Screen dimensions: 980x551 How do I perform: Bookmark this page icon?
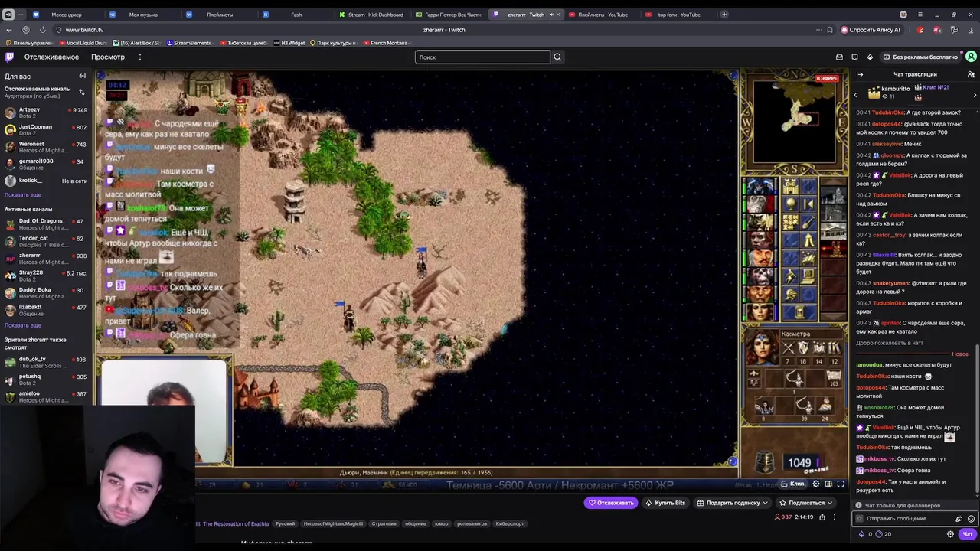tap(829, 30)
